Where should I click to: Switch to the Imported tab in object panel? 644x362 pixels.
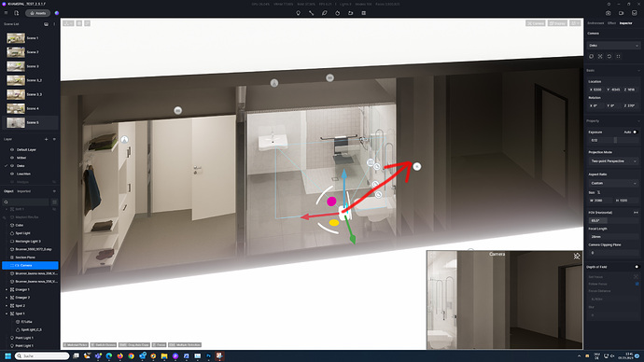24,191
